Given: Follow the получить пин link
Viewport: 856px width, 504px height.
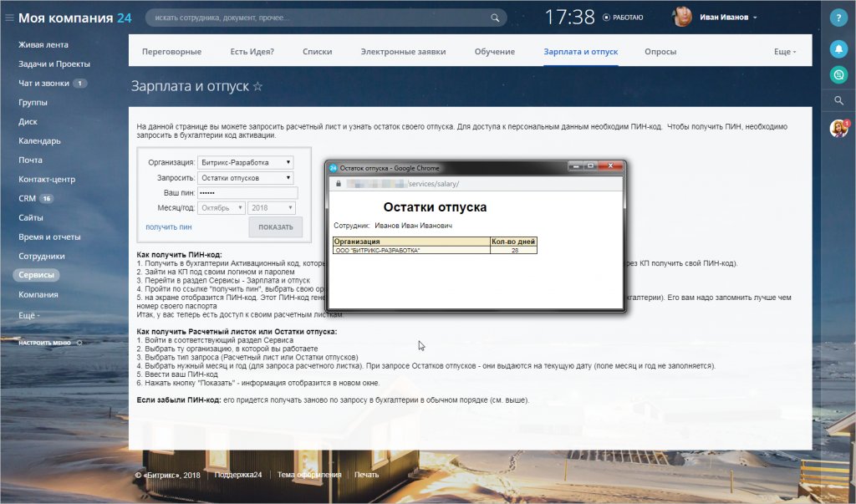Looking at the screenshot, I should tap(168, 227).
